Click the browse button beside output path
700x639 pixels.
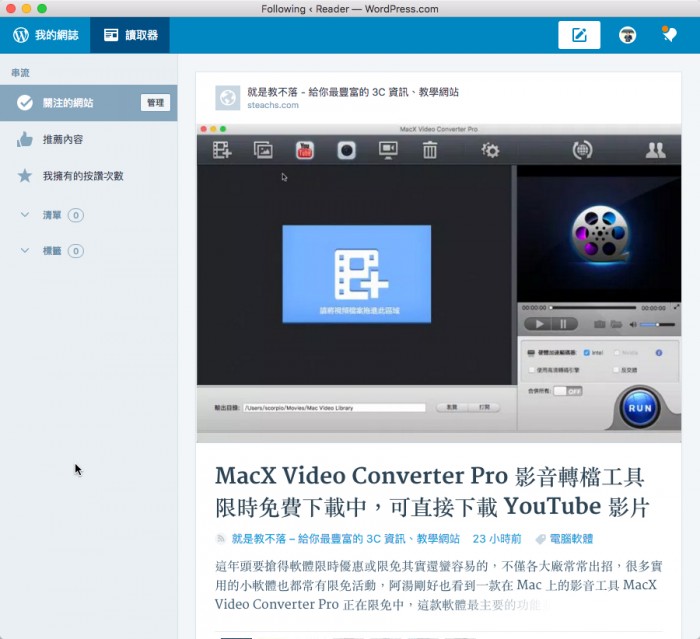452,407
